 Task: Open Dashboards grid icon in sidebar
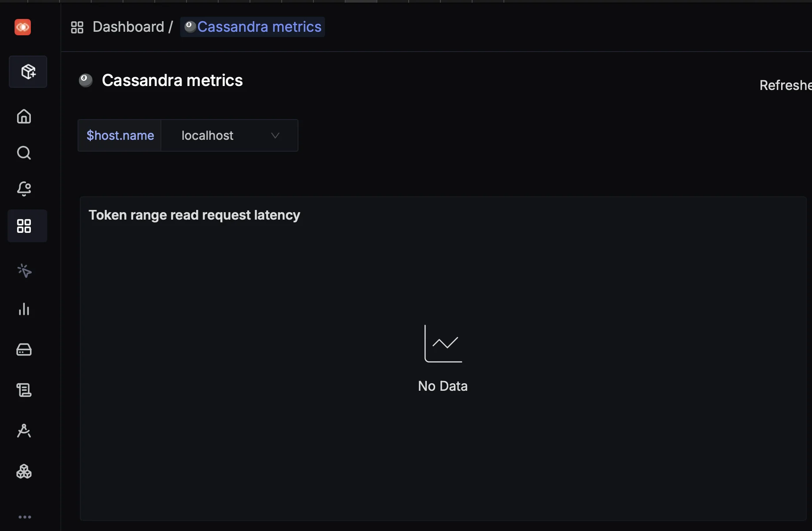pyautogui.click(x=24, y=226)
